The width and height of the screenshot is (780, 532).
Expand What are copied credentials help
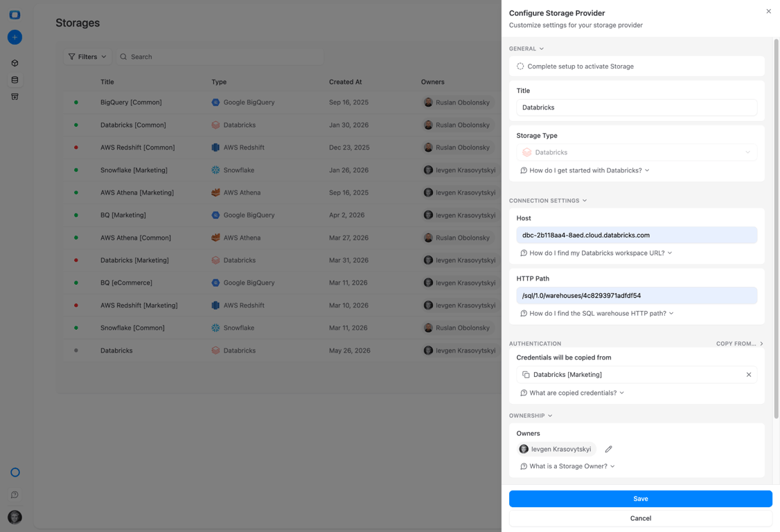click(x=572, y=393)
